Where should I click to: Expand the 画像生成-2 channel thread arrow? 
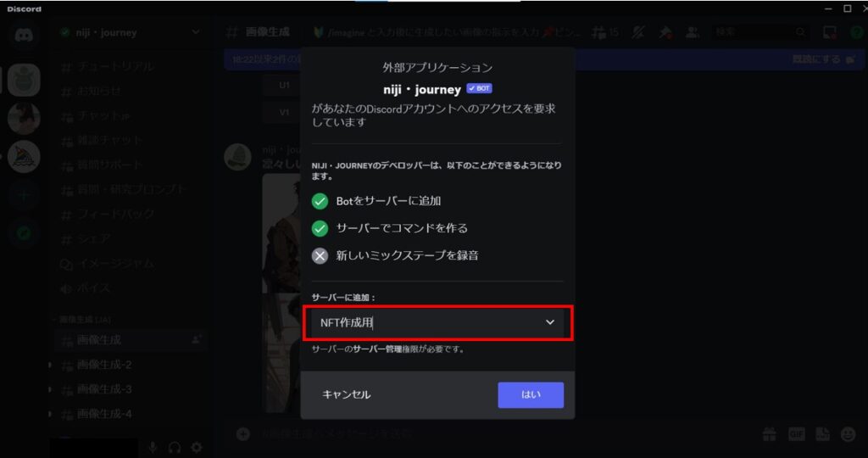[x=50, y=365]
